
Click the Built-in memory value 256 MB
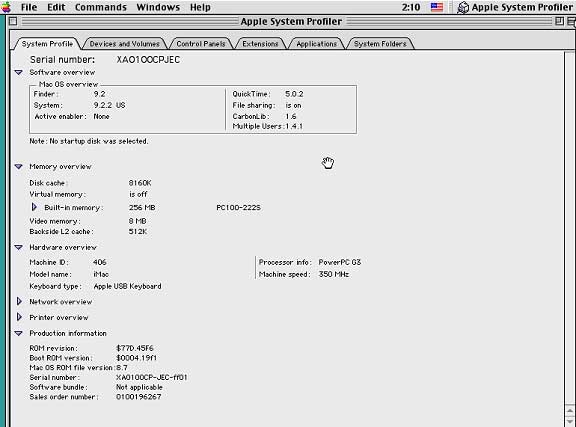pos(142,208)
